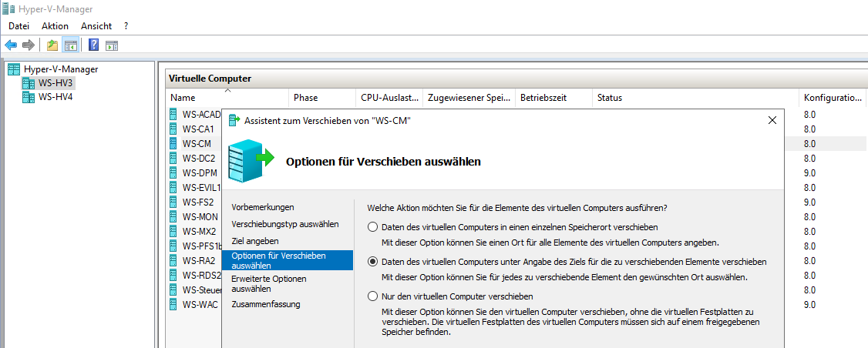Click configuration version 9.0 for WS-DPM
The width and height of the screenshot is (868, 348).
coord(809,172)
